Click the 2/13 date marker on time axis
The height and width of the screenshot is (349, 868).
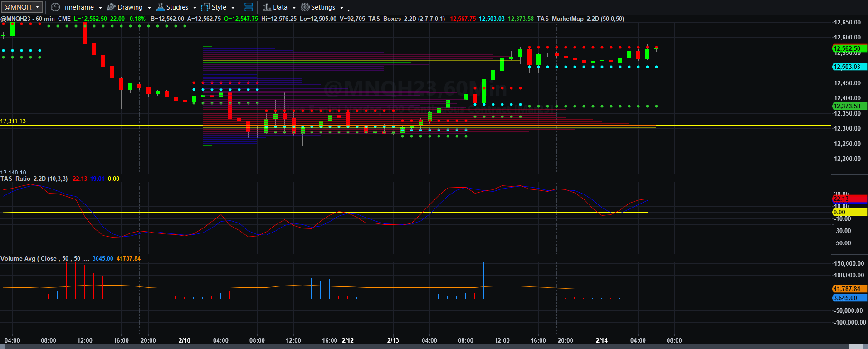393,340
